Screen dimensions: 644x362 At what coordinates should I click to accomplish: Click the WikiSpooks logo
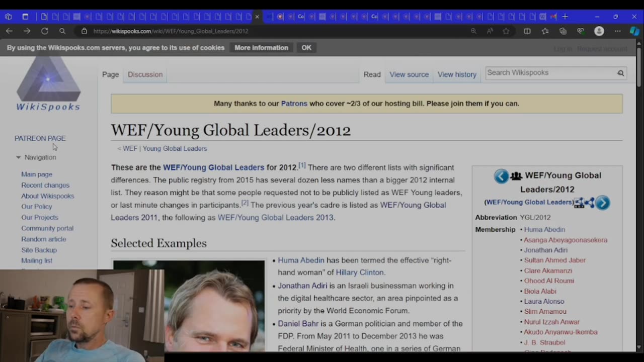tap(48, 84)
